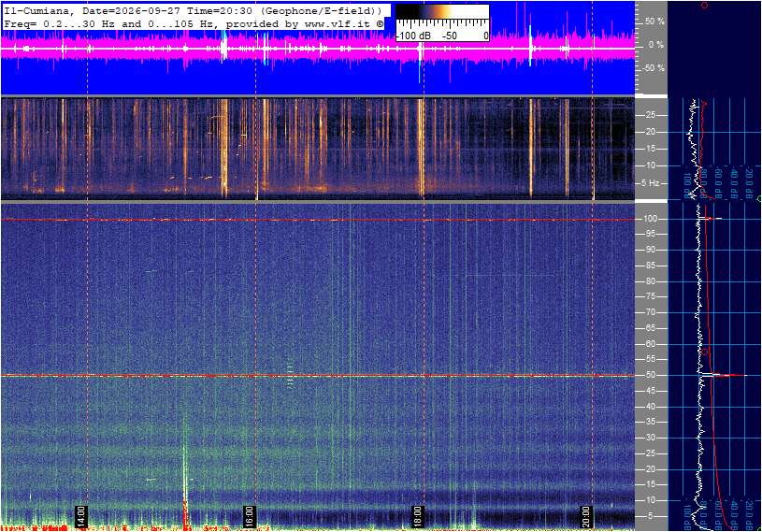Image resolution: width=762 pixels, height=532 pixels.
Task: Click the 16:00 time marker
Action: coord(249,516)
